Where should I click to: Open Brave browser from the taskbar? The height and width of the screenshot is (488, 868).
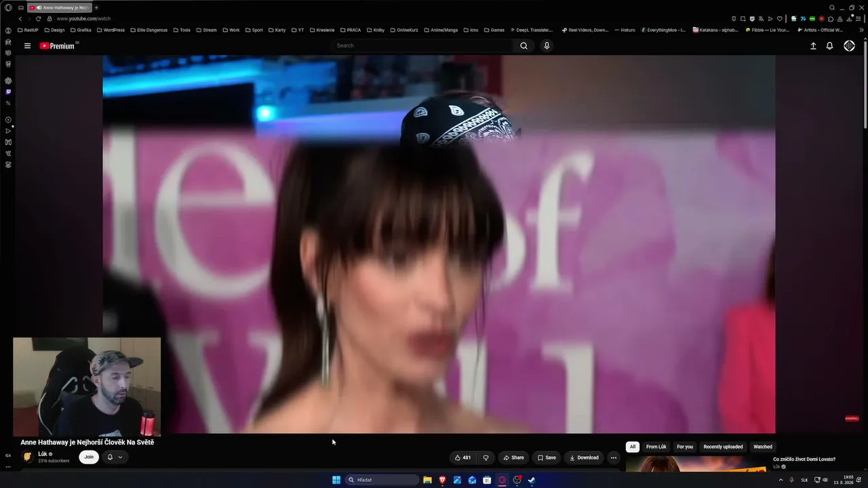click(x=442, y=480)
